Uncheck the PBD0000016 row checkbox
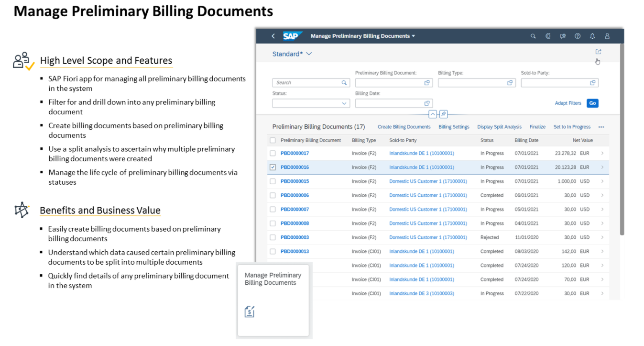644x346 pixels. tap(273, 167)
